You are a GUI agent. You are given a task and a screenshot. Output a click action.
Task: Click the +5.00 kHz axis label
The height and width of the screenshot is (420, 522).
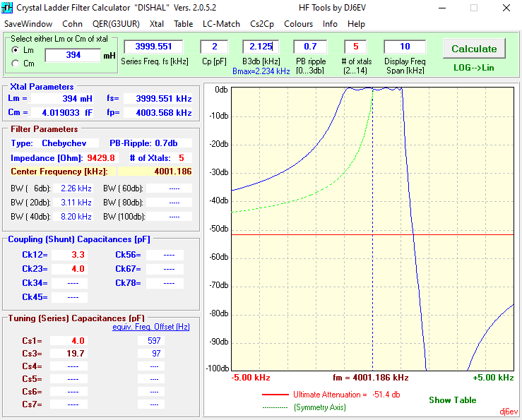[x=493, y=378]
